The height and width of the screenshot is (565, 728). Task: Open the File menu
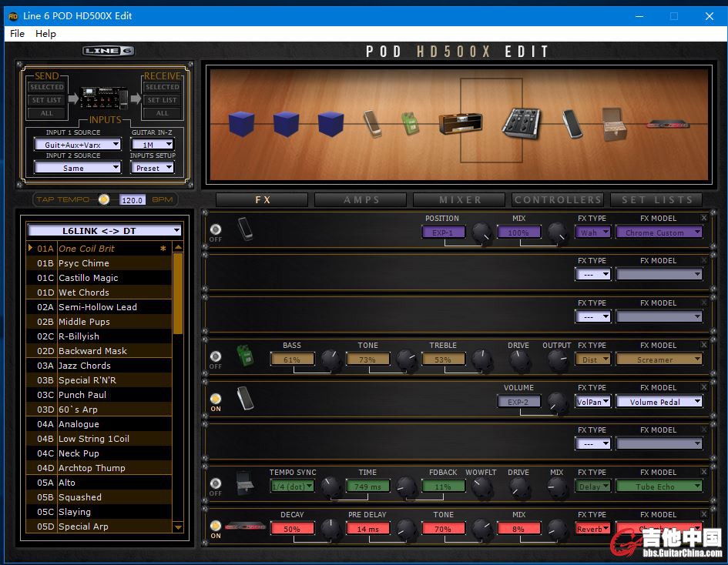click(17, 33)
